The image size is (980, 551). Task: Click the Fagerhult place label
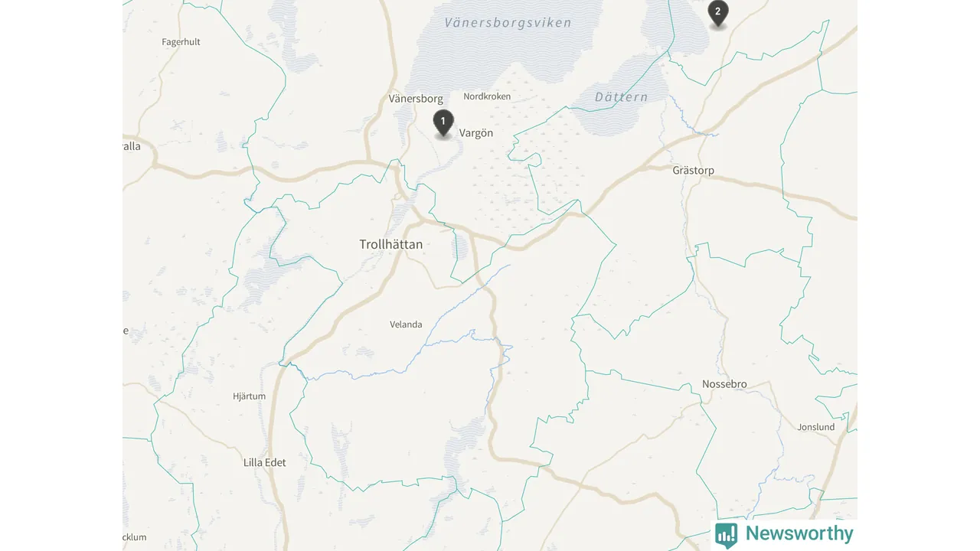[x=181, y=42]
